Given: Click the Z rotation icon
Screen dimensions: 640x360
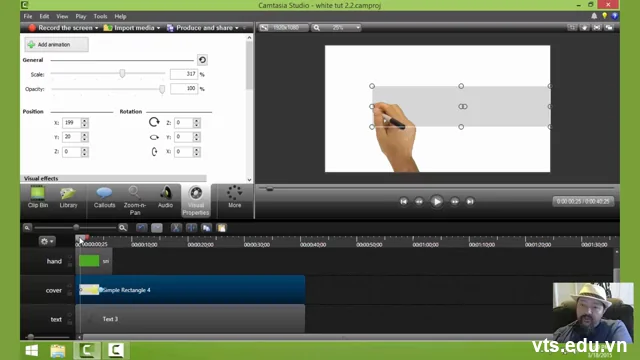Looking at the screenshot, I should [154, 122].
